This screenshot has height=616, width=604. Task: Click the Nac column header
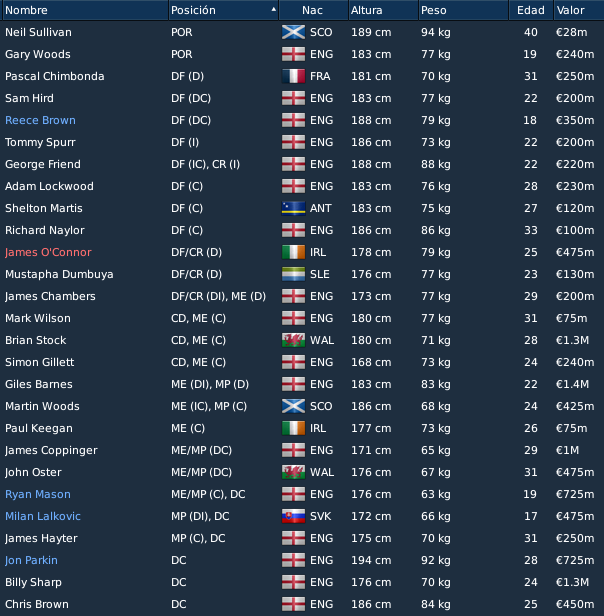[x=313, y=10]
